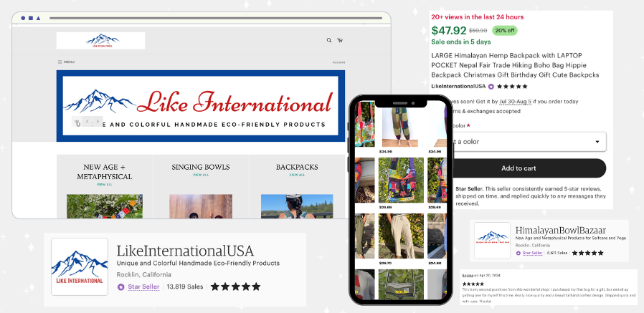
Task: Click LikeInternationalUSA shop logo avatar
Action: (80, 266)
